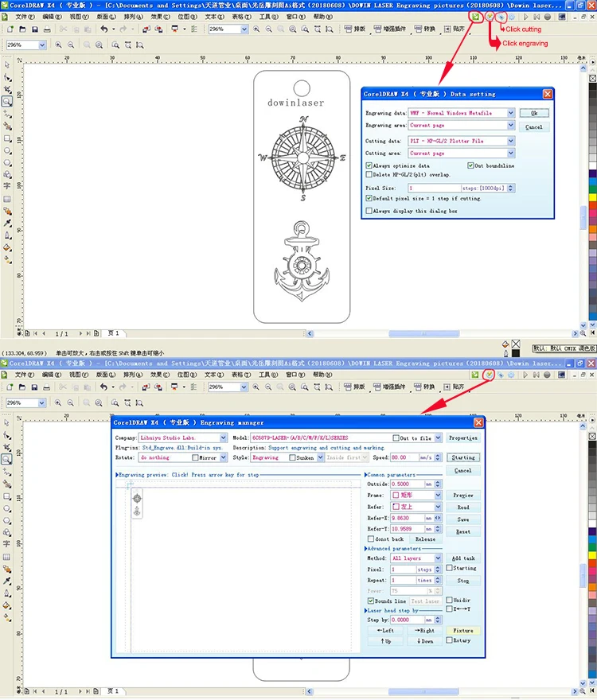Click the Undo arrow in upper window toolbar
Screen dimensions: 597x700
pyautogui.click(x=104, y=29)
